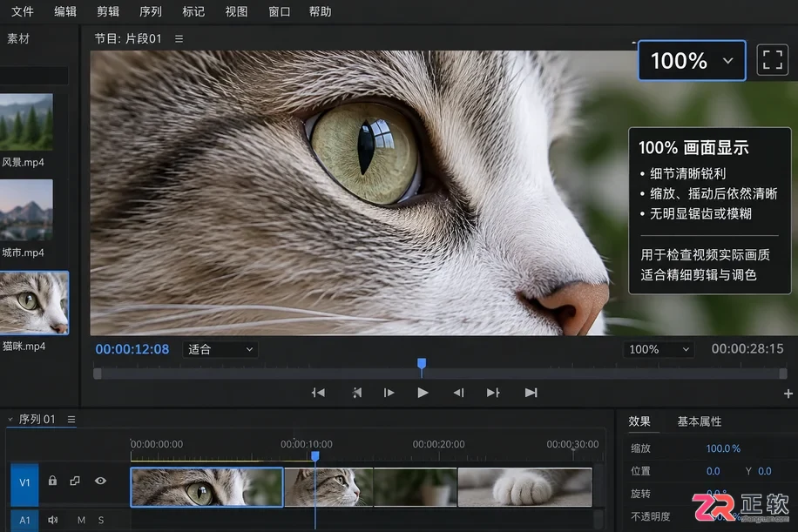Viewport: 798px width, 532px height.
Task: Click the 缩放 value 100.0 %
Action: click(x=723, y=448)
